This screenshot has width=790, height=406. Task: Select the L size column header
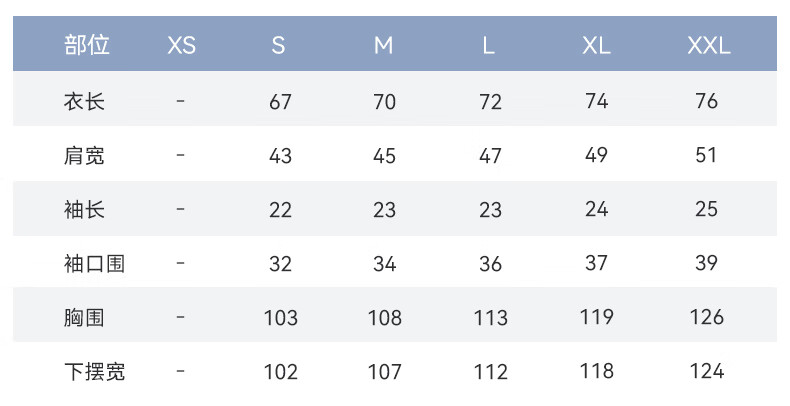(488, 46)
